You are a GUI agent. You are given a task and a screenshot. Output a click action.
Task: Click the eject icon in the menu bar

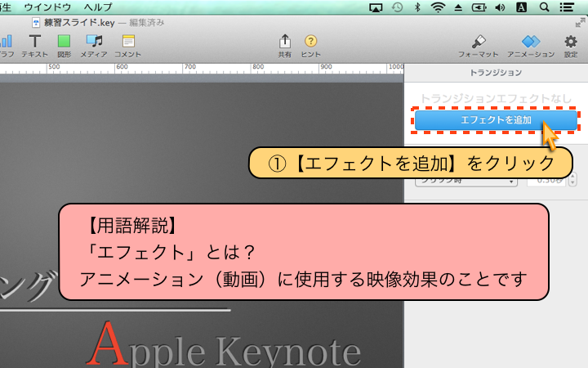458,7
